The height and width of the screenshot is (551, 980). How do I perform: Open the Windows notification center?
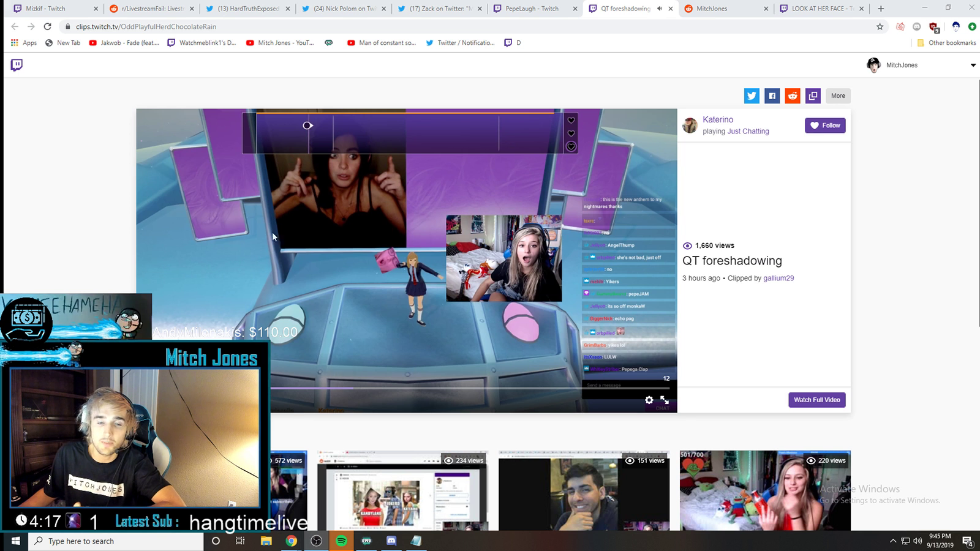click(x=968, y=541)
